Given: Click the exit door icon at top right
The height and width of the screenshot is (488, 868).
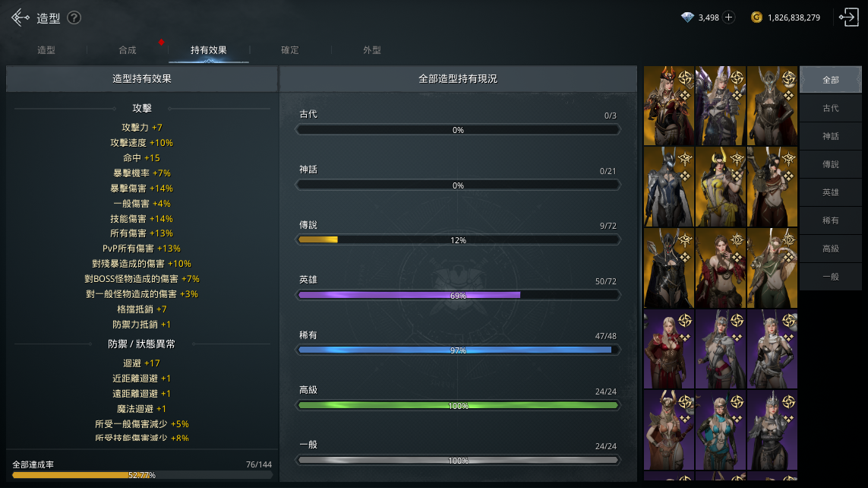Looking at the screenshot, I should coord(848,17).
